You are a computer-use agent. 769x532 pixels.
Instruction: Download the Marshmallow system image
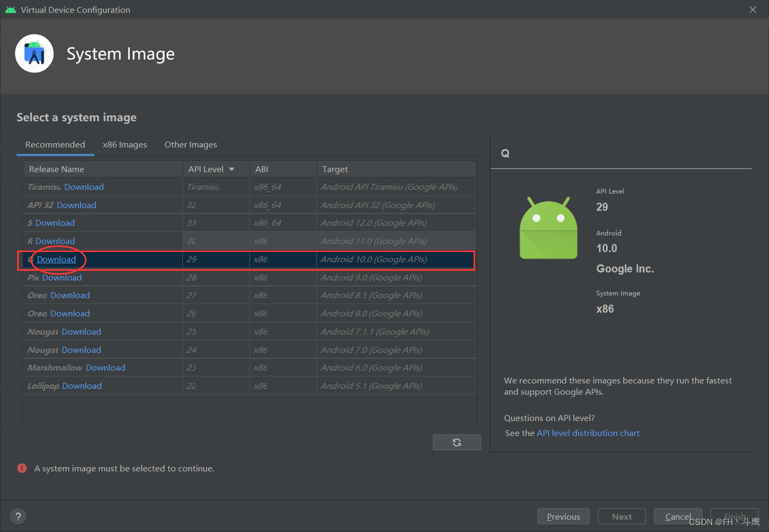pos(106,368)
